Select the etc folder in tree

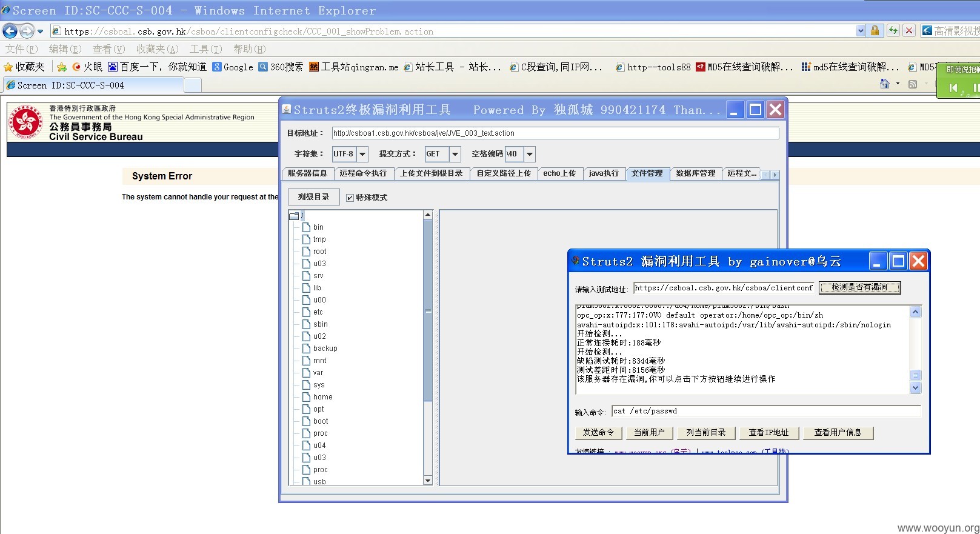click(x=318, y=312)
